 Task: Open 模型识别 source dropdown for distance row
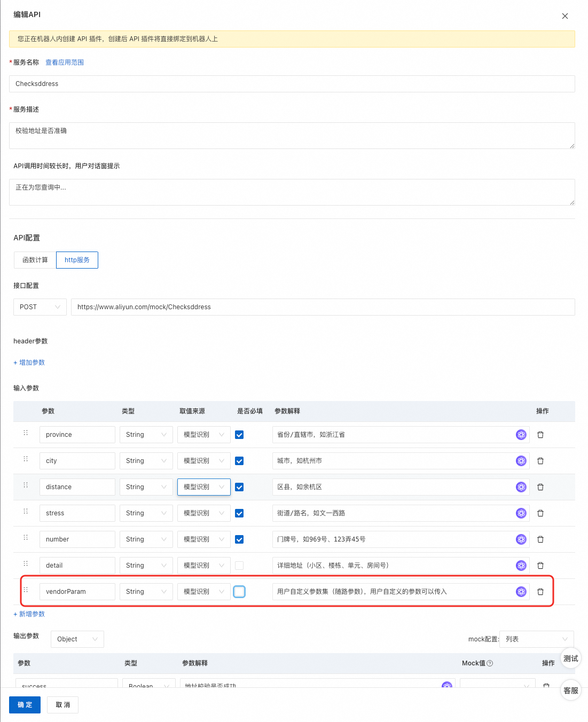[204, 487]
